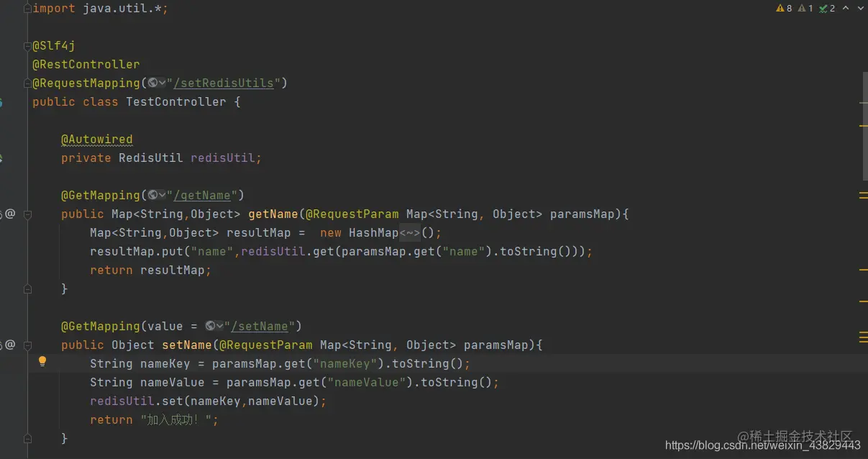
Task: Open the globe URL dropdown before "/setName"
Action: pyautogui.click(x=214, y=327)
